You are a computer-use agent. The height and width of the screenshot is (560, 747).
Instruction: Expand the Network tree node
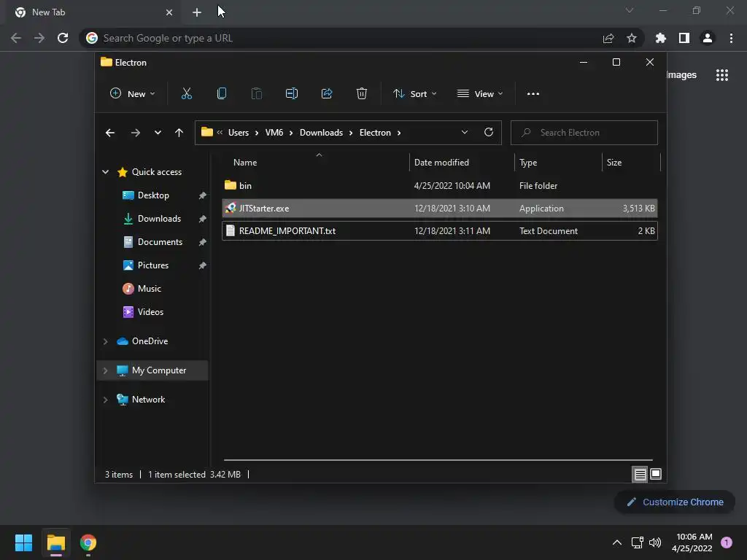click(105, 400)
